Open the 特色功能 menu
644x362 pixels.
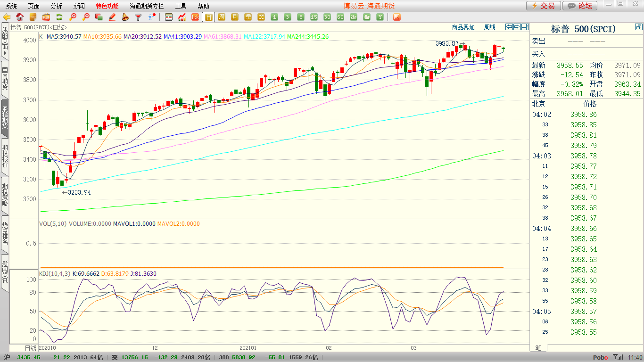[107, 6]
